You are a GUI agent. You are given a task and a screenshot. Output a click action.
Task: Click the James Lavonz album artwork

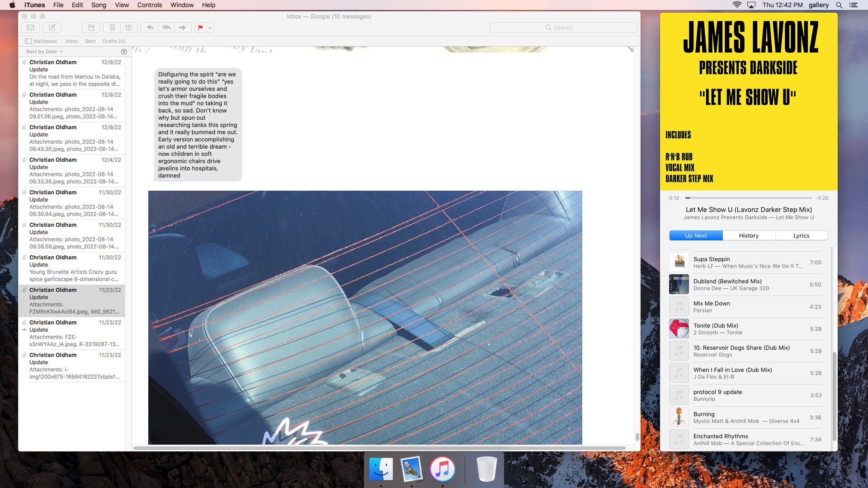pyautogui.click(x=749, y=102)
